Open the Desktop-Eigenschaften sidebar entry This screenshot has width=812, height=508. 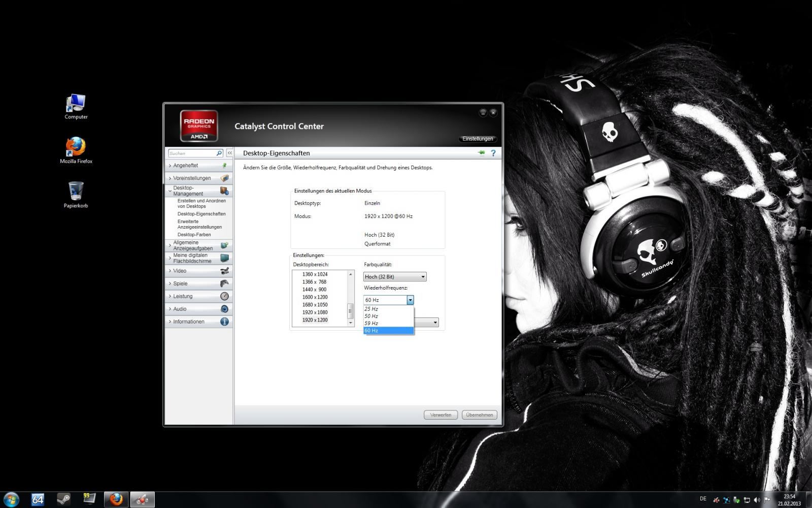(201, 214)
